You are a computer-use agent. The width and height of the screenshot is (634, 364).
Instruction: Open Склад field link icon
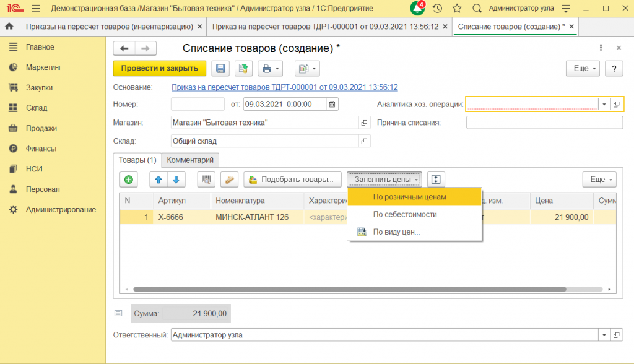point(364,141)
